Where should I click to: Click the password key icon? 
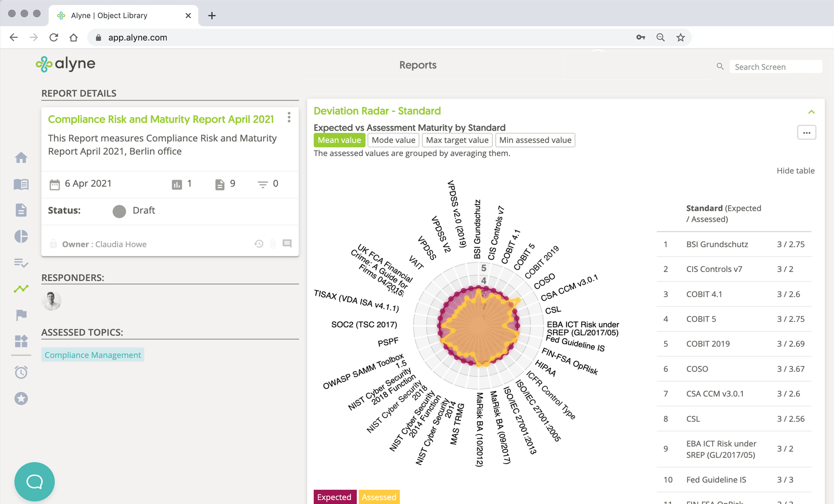pyautogui.click(x=640, y=37)
